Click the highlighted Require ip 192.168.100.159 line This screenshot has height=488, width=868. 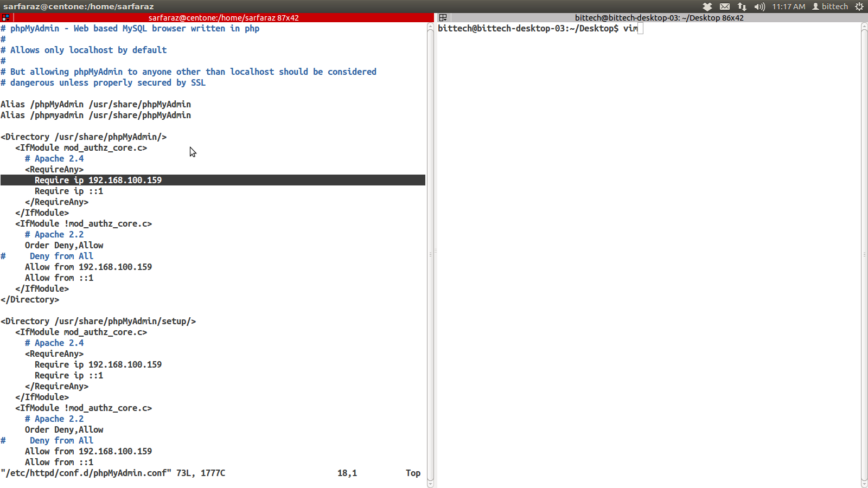click(98, 180)
